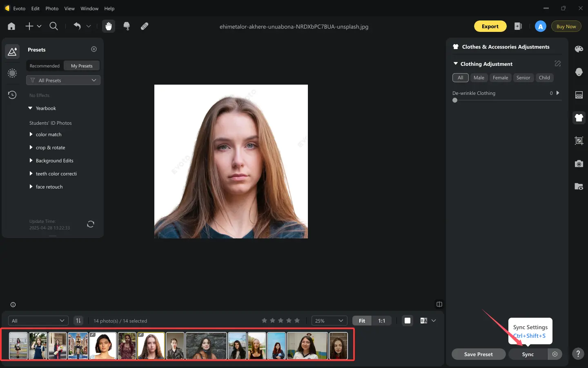Select the Hand pan tool

point(108,26)
